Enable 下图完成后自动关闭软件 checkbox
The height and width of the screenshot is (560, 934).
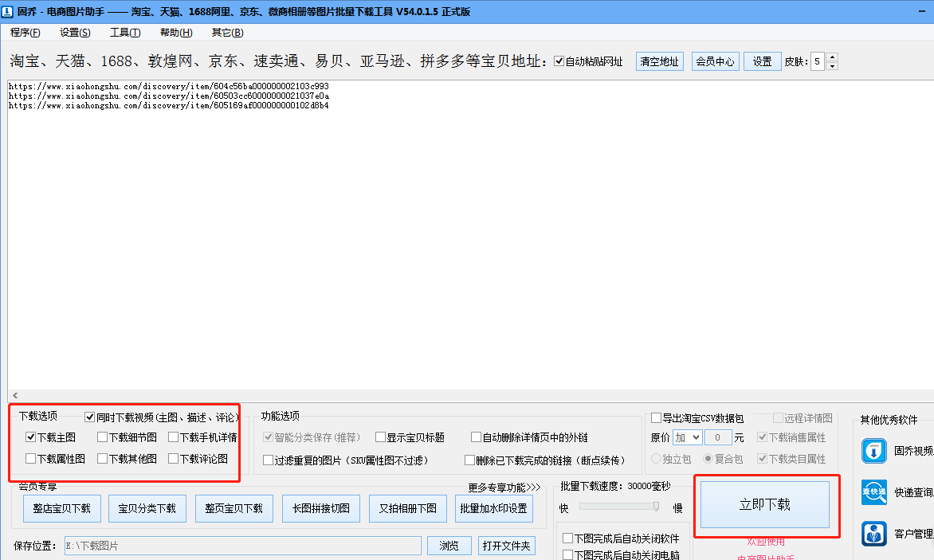pos(568,538)
